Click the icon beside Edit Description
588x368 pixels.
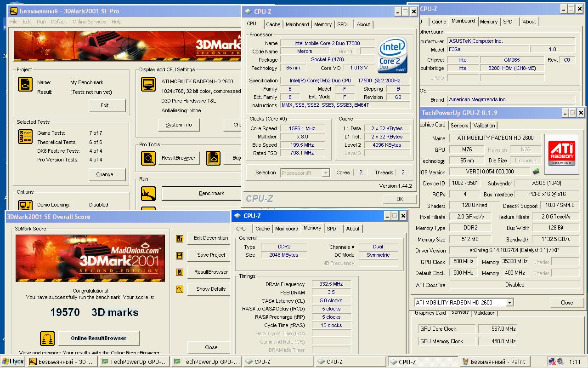[x=180, y=238]
